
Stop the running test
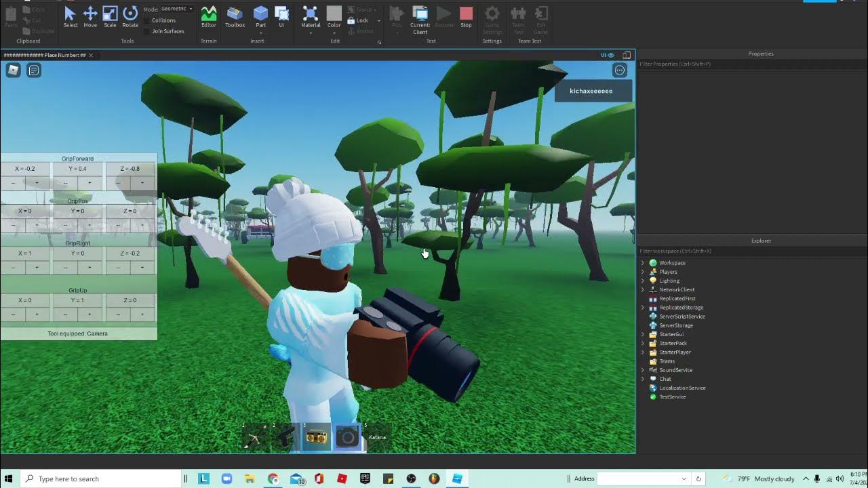pyautogui.click(x=466, y=17)
